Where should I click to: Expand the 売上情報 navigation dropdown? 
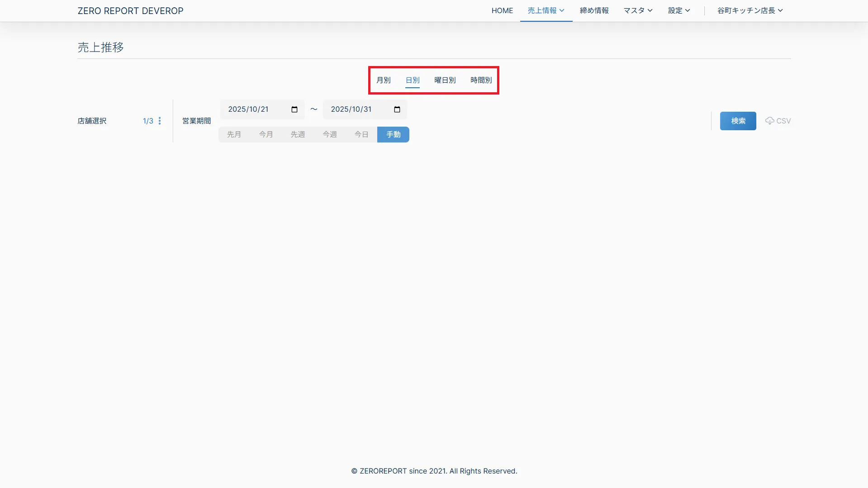coord(545,10)
